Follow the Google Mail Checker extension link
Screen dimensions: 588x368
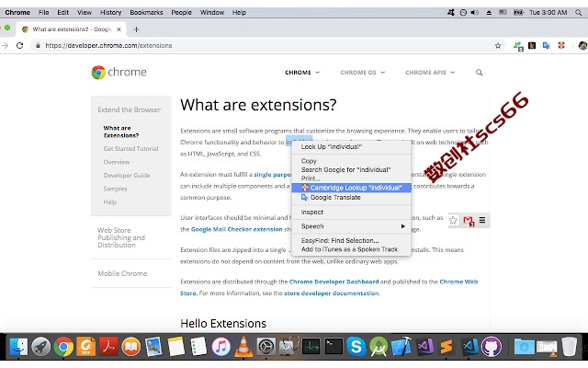click(x=237, y=229)
